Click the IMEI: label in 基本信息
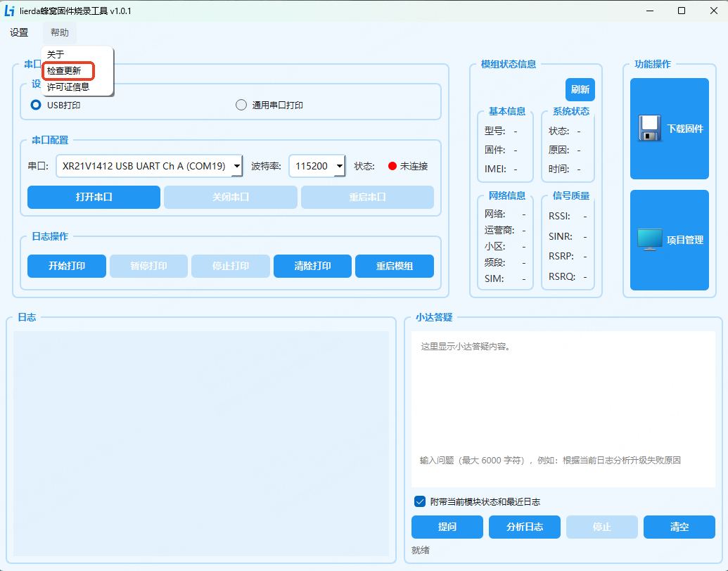 pos(495,169)
